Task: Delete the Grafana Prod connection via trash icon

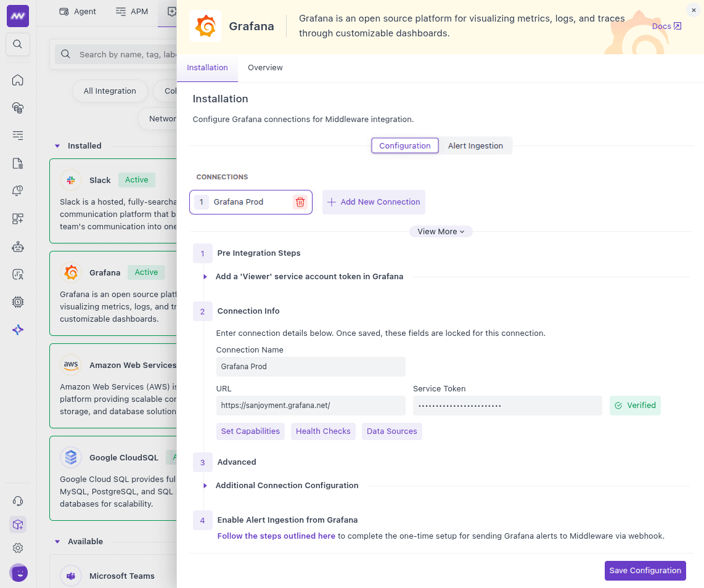Action: coord(300,202)
